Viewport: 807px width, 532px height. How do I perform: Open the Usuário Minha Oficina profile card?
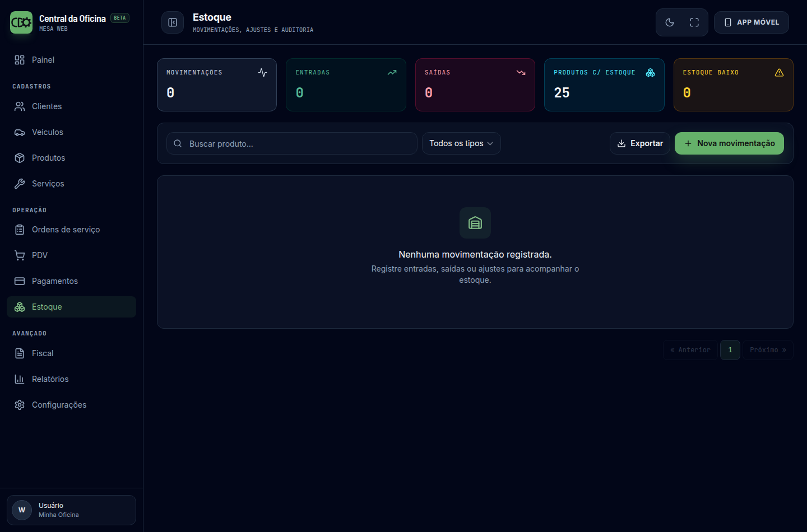[71, 510]
